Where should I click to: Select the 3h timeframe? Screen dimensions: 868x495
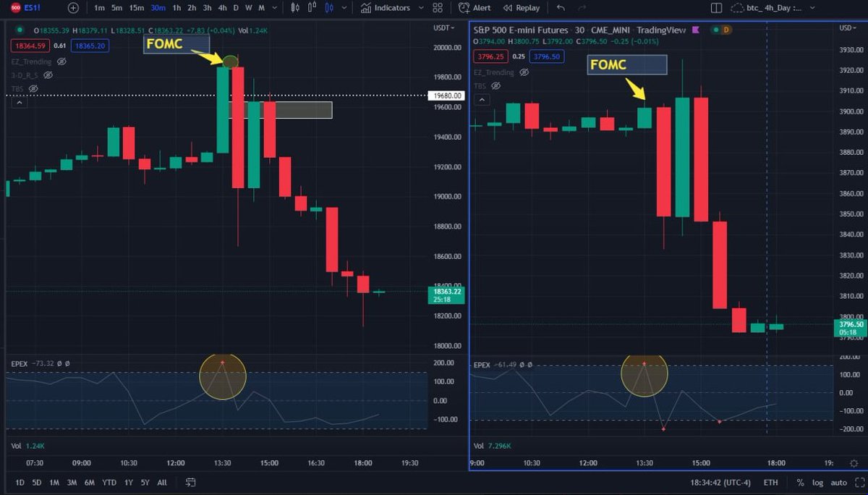207,8
